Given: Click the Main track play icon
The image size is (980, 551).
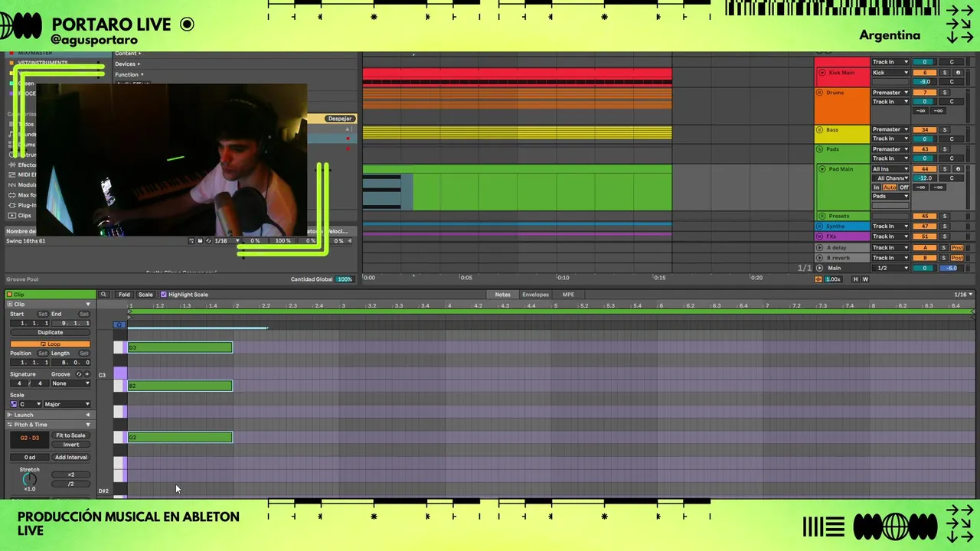Looking at the screenshot, I should click(819, 268).
